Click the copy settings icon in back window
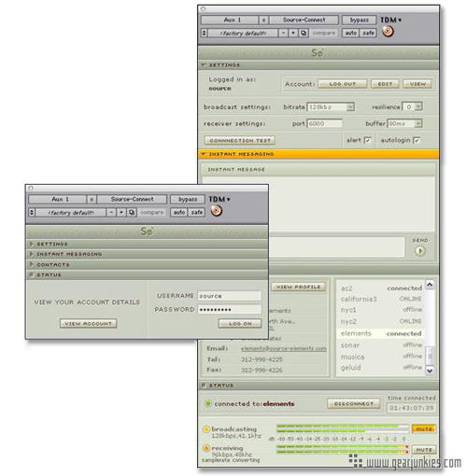Image resolution: width=467 pixels, height=476 pixels. [304, 33]
